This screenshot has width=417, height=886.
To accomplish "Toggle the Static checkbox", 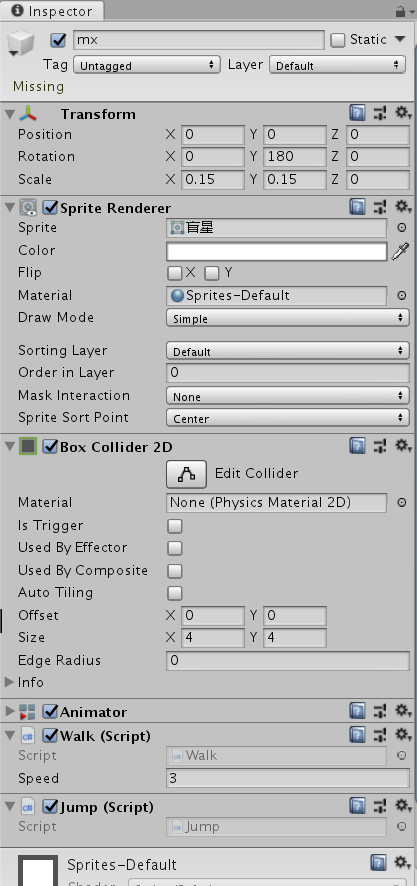I will point(338,40).
